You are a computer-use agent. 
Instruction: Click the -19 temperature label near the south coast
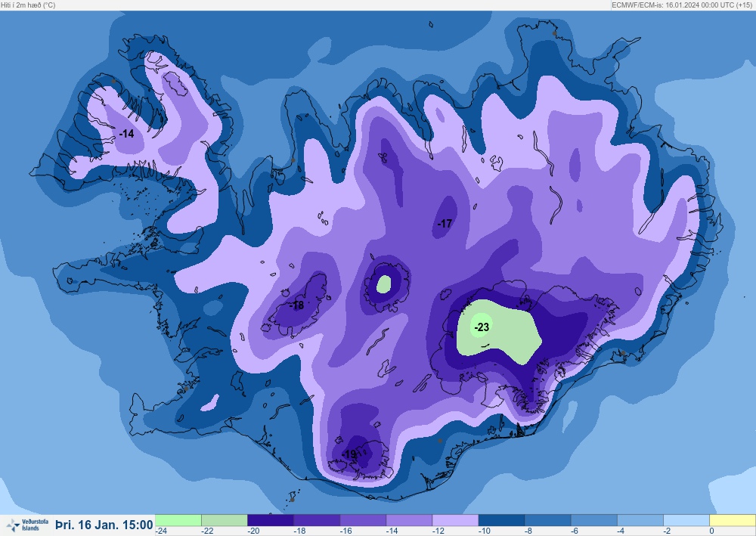pyautogui.click(x=349, y=454)
